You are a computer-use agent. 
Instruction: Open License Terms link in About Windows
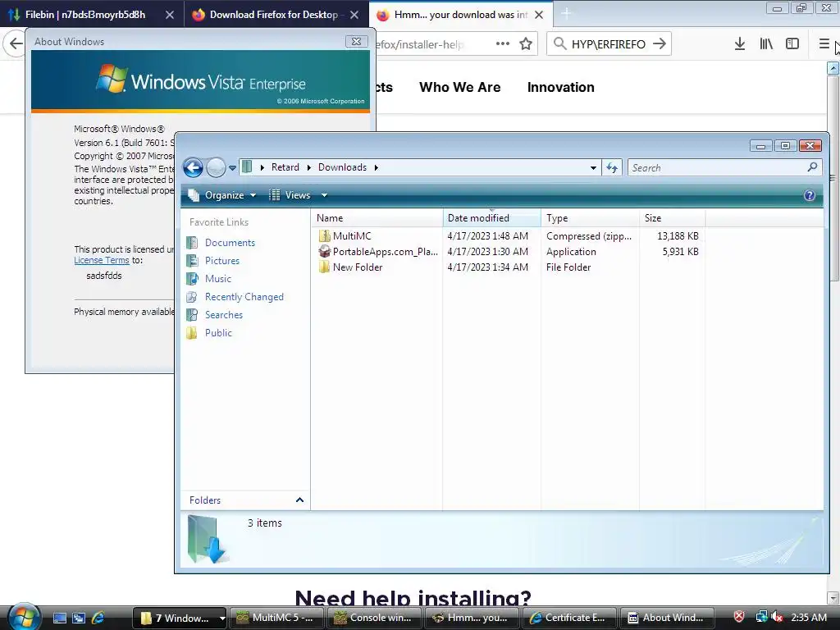102,260
